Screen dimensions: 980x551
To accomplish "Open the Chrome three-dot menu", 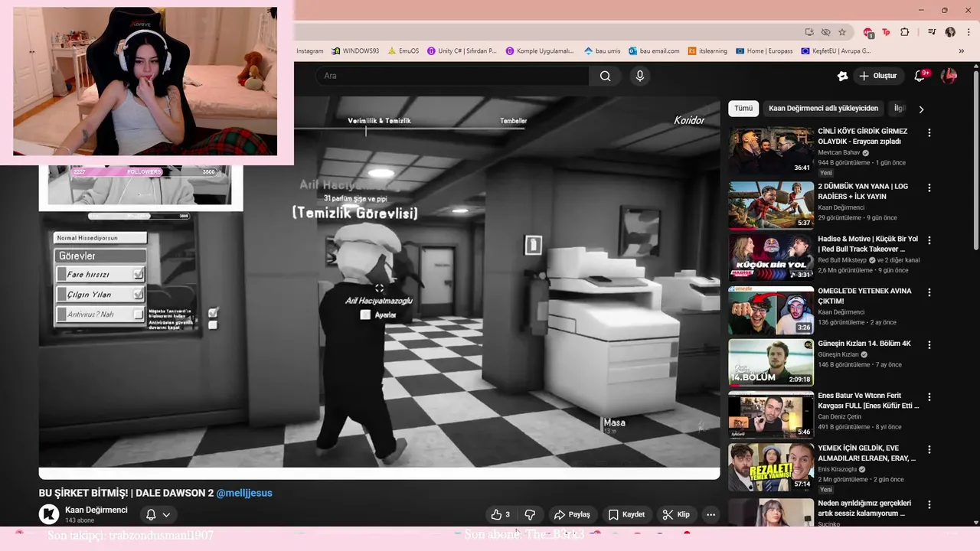I will pyautogui.click(x=967, y=32).
